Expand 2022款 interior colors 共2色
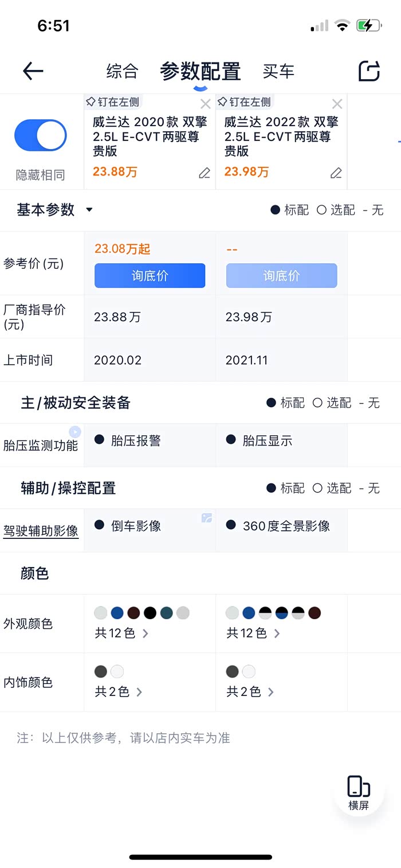The image size is (401, 868). click(x=250, y=692)
